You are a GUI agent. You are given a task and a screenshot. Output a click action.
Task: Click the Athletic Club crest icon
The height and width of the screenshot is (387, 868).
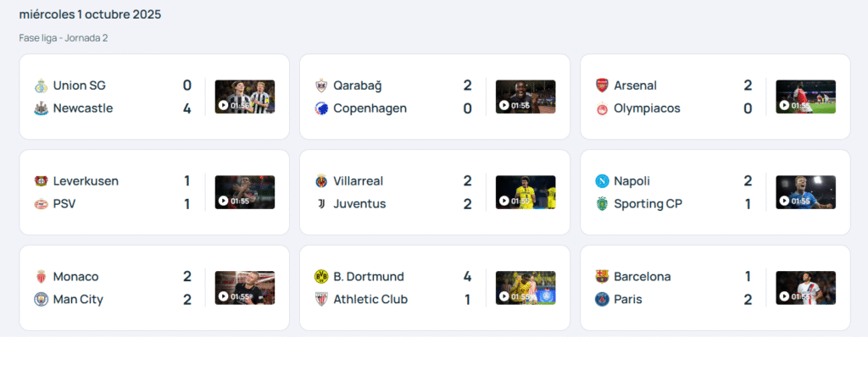(321, 300)
